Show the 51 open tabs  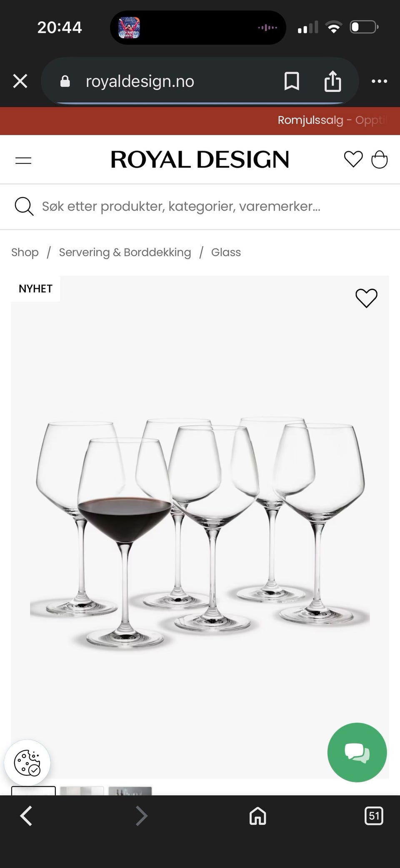click(374, 816)
